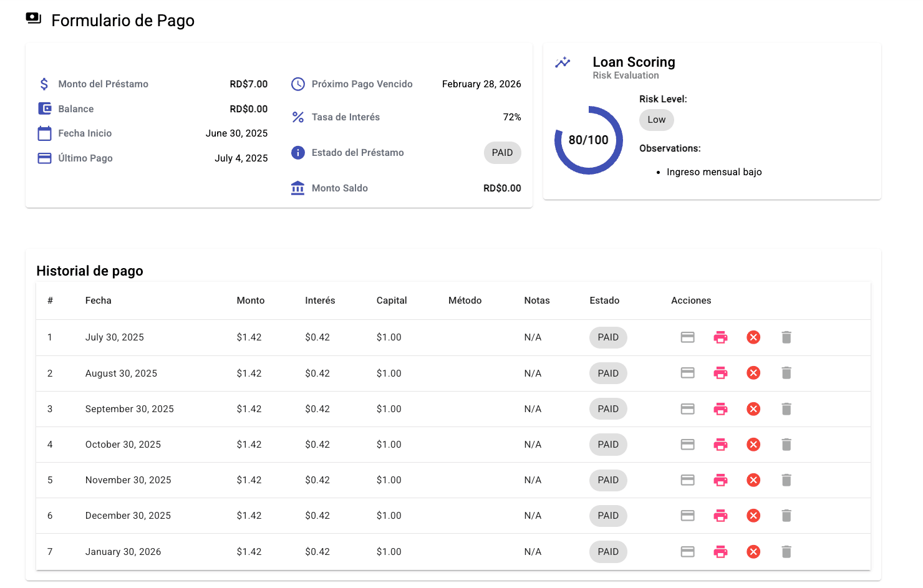
Task: Click the Low risk level chip
Action: 656,120
